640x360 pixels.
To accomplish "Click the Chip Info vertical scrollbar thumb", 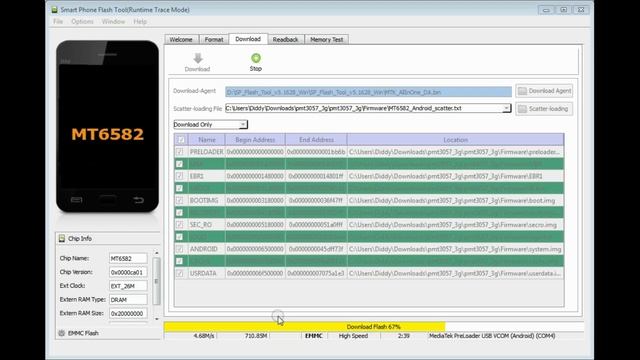I will [156, 281].
